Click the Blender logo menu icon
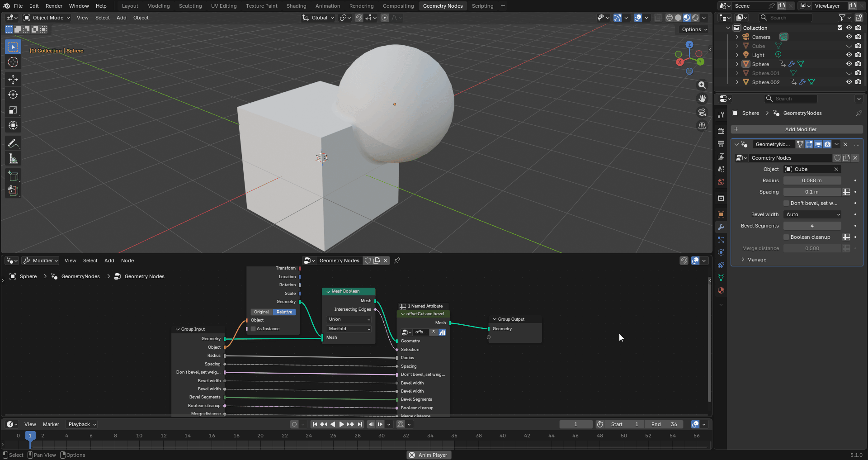The width and height of the screenshot is (868, 460). pos(6,6)
